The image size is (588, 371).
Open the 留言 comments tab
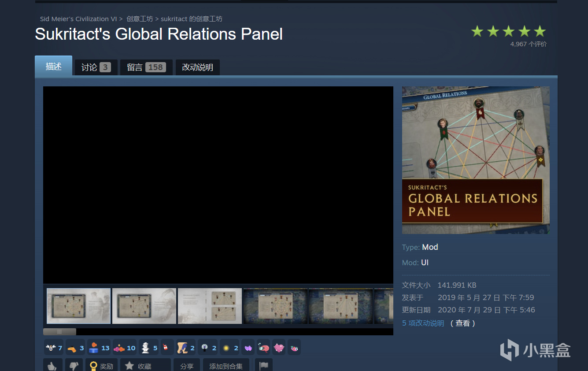pos(146,67)
